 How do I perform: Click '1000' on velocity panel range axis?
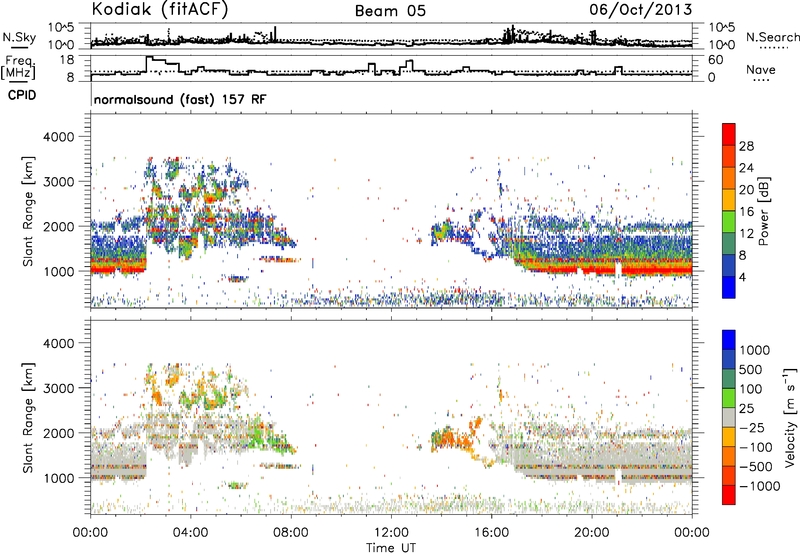click(x=59, y=478)
